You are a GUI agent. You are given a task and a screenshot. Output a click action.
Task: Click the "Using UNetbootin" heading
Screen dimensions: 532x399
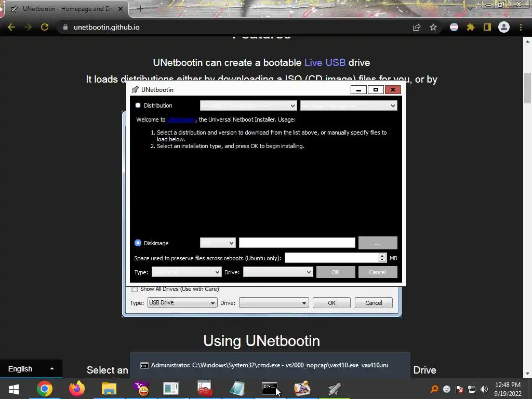262,341
